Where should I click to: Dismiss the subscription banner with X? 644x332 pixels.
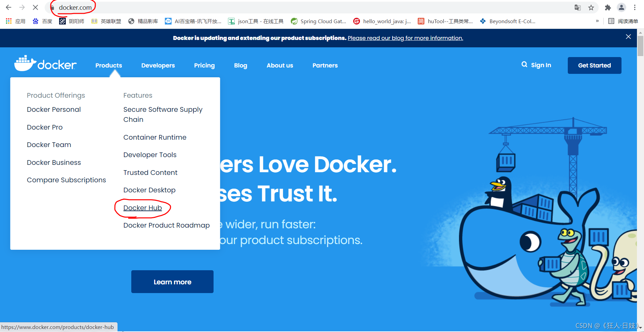(x=628, y=37)
